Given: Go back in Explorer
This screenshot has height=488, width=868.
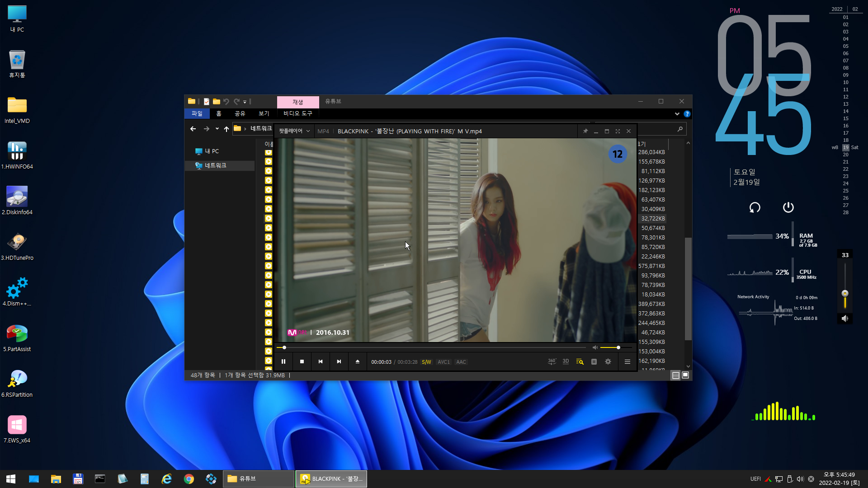Looking at the screenshot, I should tap(193, 129).
